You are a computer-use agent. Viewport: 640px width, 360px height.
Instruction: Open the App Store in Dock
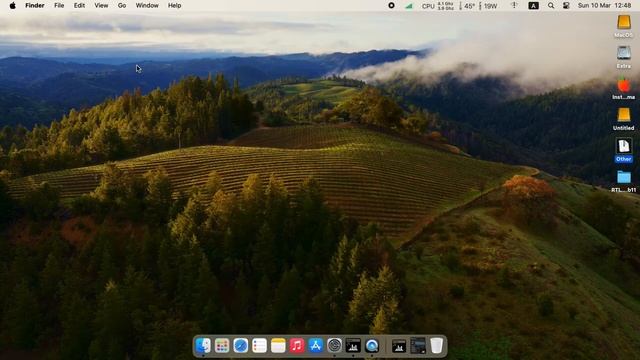coord(316,346)
